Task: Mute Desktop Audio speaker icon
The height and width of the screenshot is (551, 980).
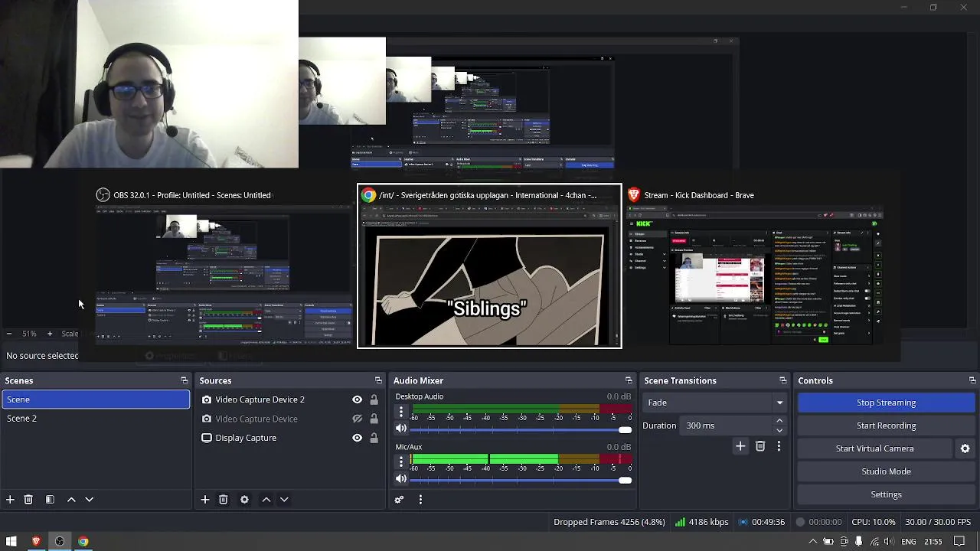Action: coord(401,429)
